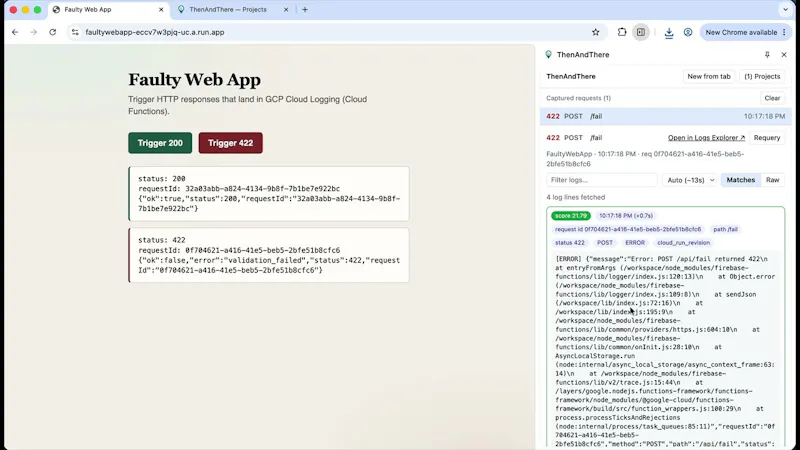Reload the Faulty Web App page

(x=53, y=32)
